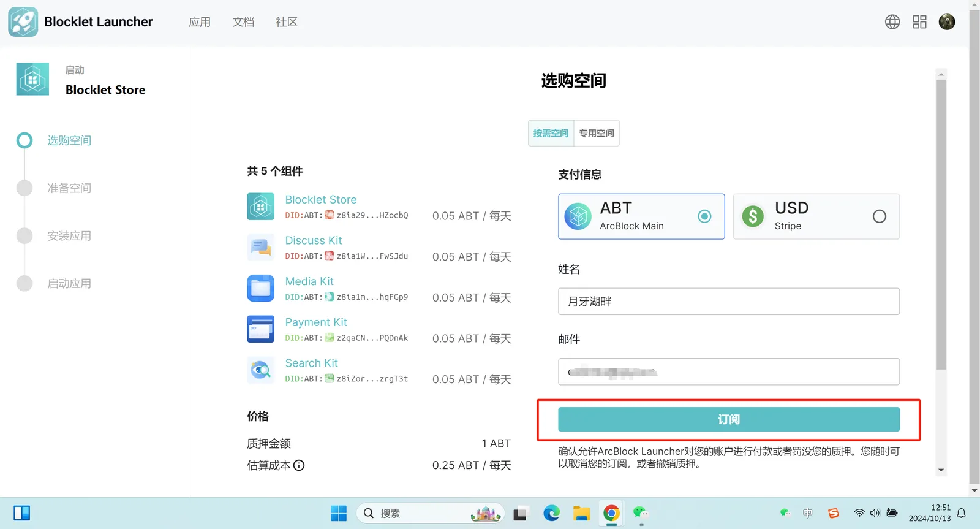Click the 质押金额 value 1 ABT

point(496,443)
